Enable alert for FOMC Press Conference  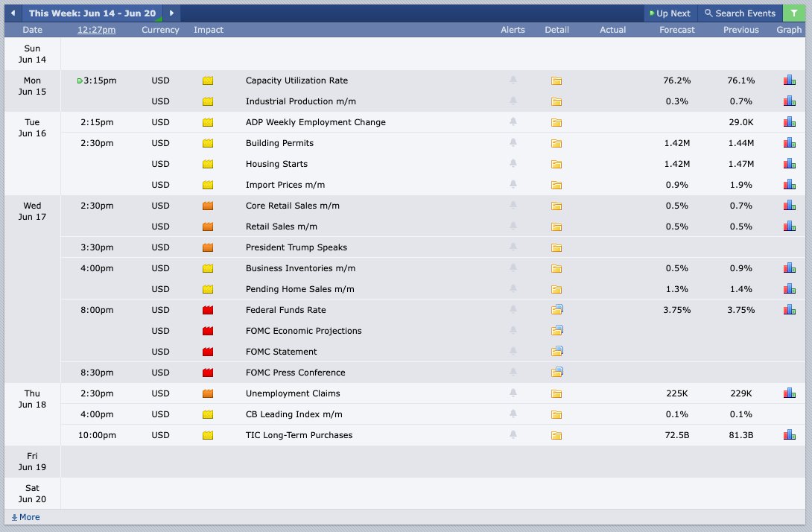(x=513, y=372)
